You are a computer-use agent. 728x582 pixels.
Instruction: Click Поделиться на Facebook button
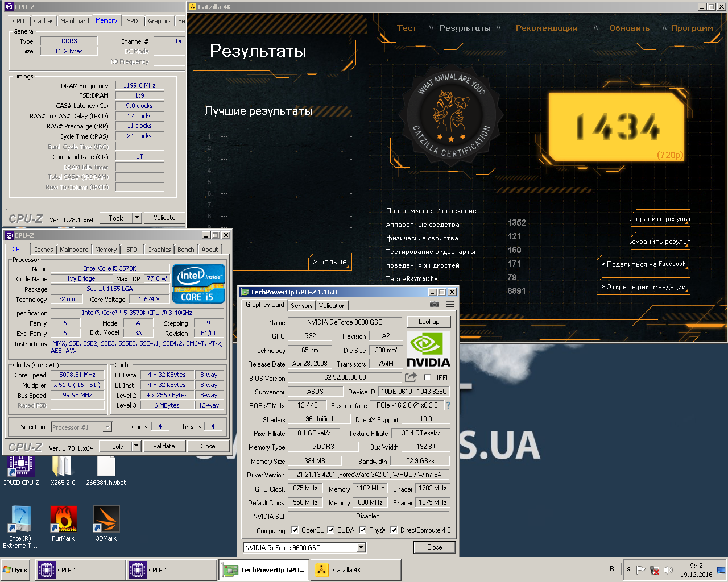(x=643, y=264)
